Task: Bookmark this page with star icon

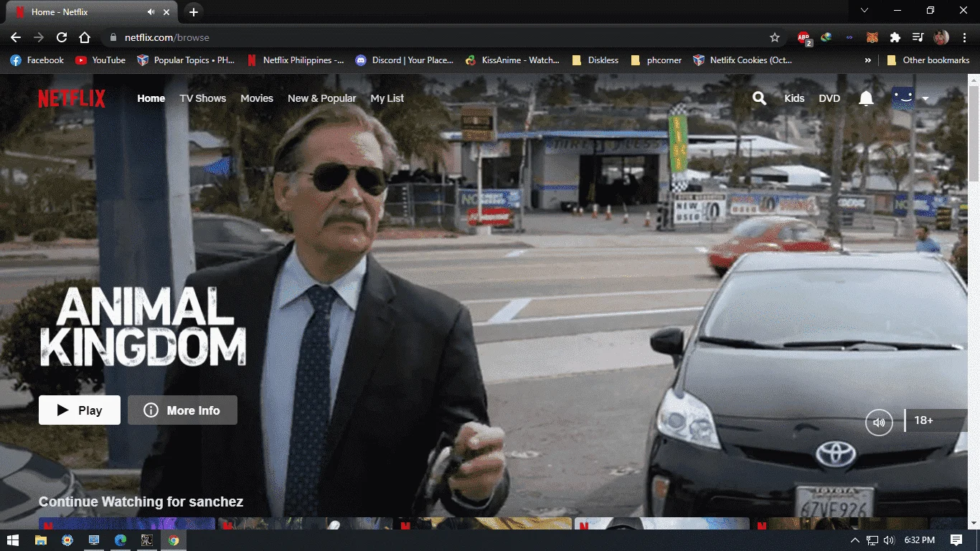Action: tap(775, 37)
